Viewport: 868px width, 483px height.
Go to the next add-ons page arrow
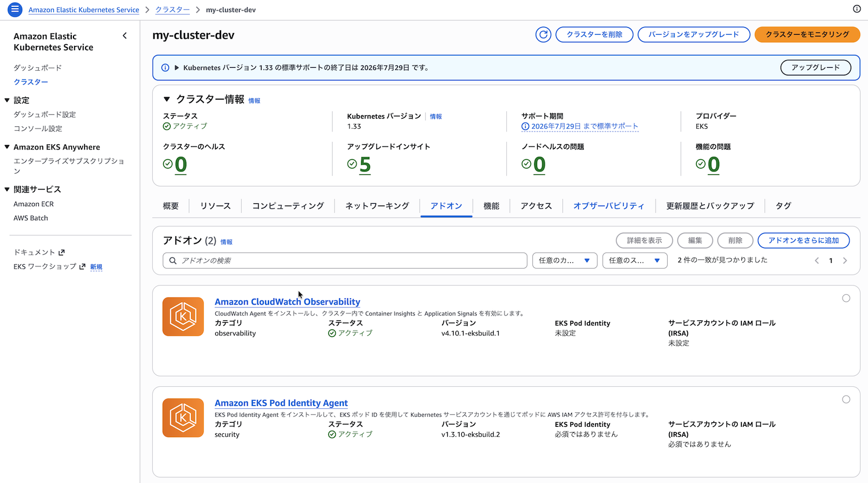click(845, 261)
